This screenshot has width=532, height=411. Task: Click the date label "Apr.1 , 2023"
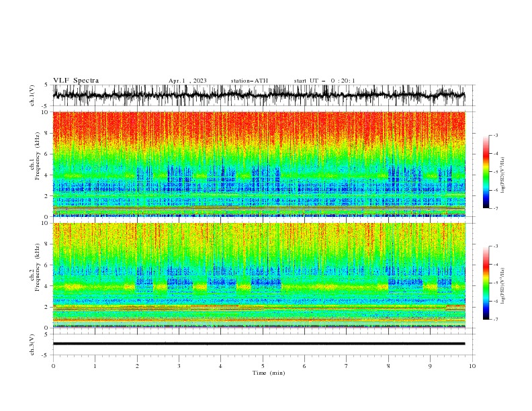187,81
